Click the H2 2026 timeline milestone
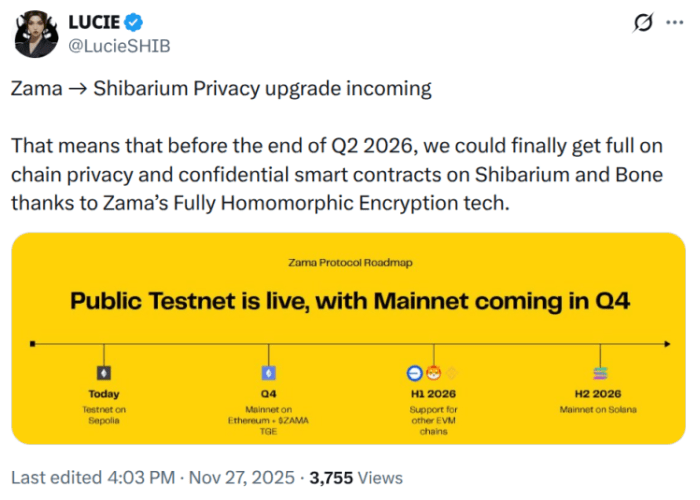Image resolution: width=700 pixels, height=500 pixels. 600,394
